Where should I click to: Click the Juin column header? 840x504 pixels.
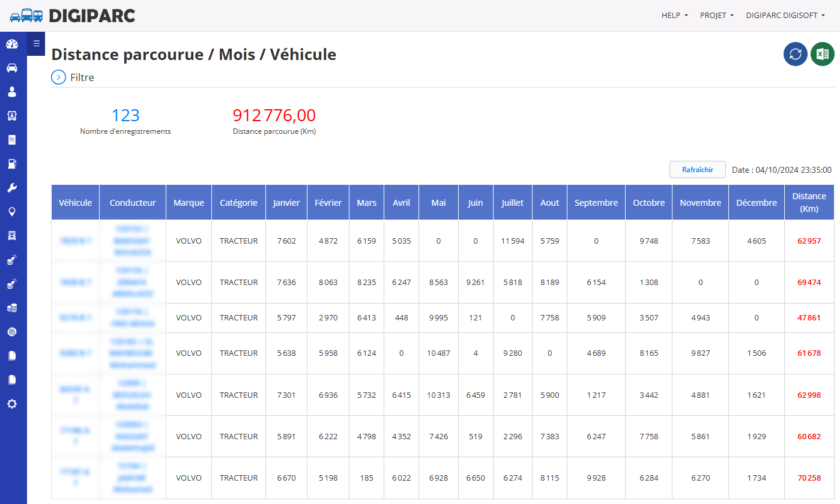[476, 202]
